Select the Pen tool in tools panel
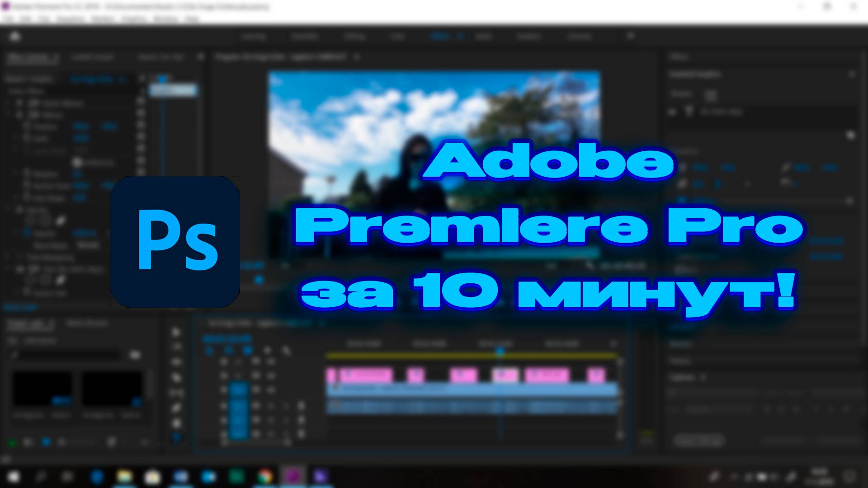 [x=176, y=408]
